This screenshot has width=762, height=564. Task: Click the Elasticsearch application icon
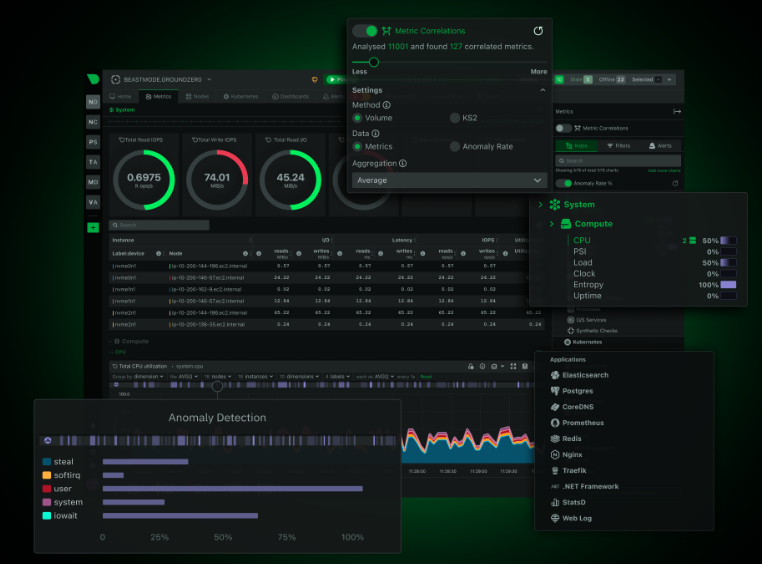(555, 375)
